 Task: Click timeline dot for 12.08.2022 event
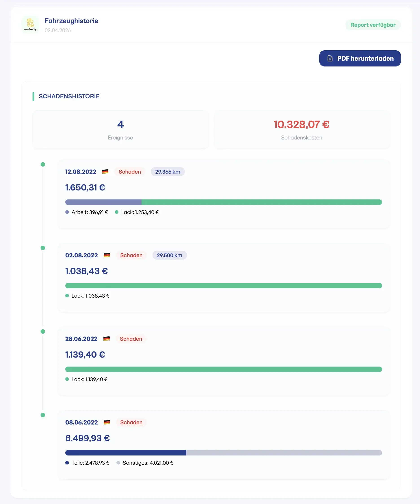pos(43,164)
